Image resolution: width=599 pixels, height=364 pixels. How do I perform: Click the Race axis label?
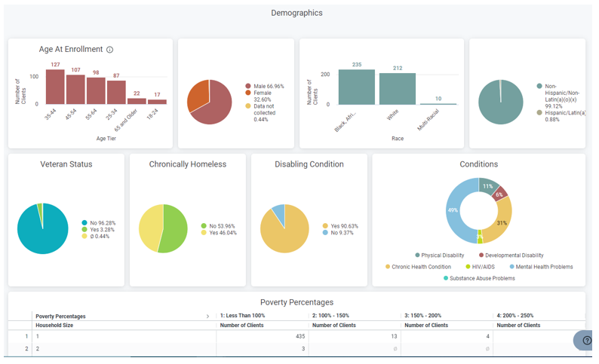pyautogui.click(x=398, y=139)
